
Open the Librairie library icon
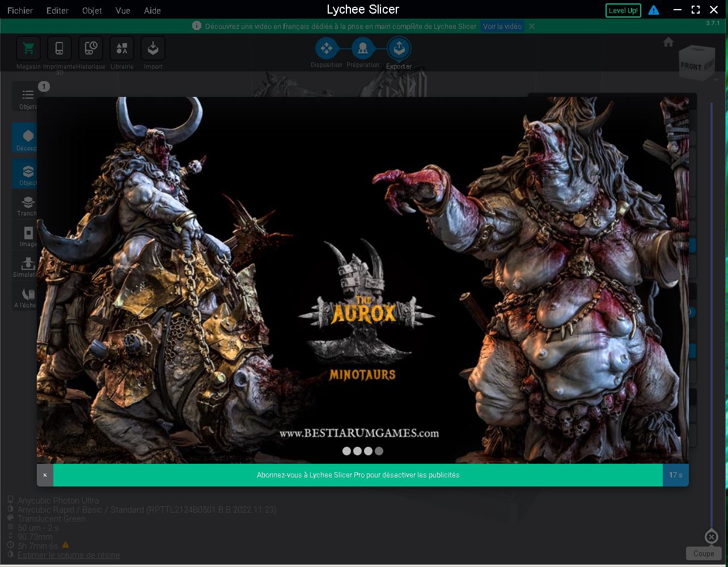click(122, 49)
